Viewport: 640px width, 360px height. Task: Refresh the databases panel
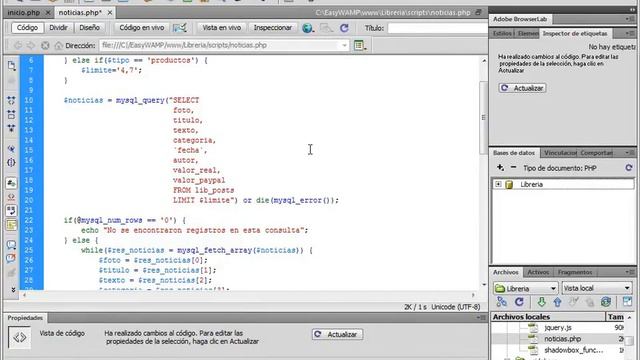(629, 168)
